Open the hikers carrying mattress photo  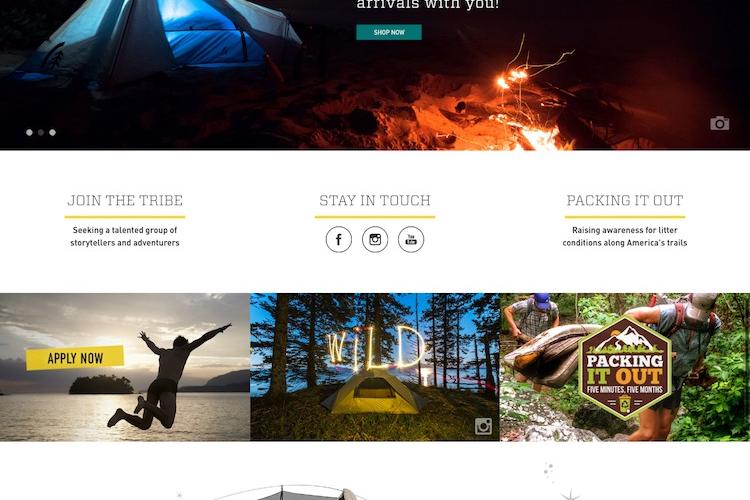click(625, 367)
